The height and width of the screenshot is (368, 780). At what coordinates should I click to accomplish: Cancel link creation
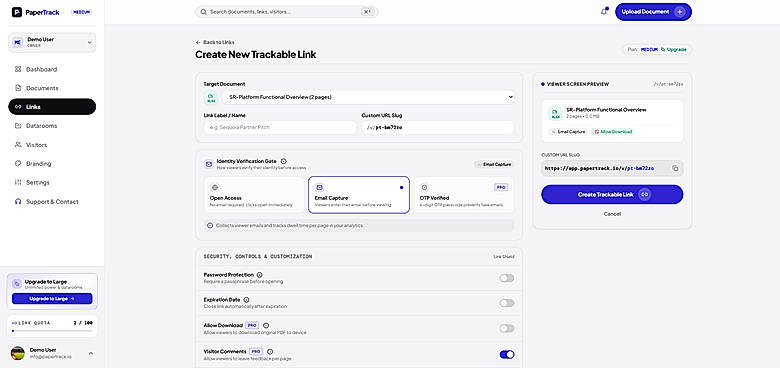(x=612, y=214)
